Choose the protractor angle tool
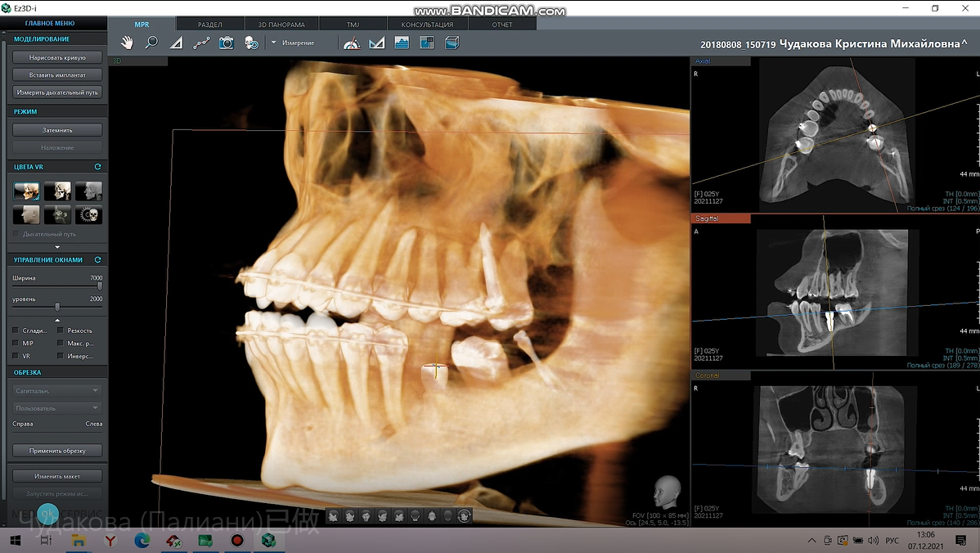 point(352,43)
